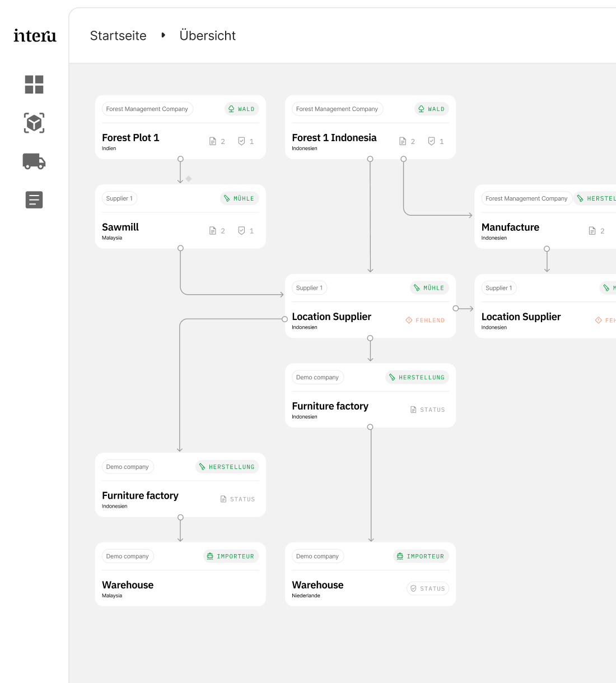
Task: Click the document icon on Forest Plot 1
Action: pyautogui.click(x=213, y=141)
